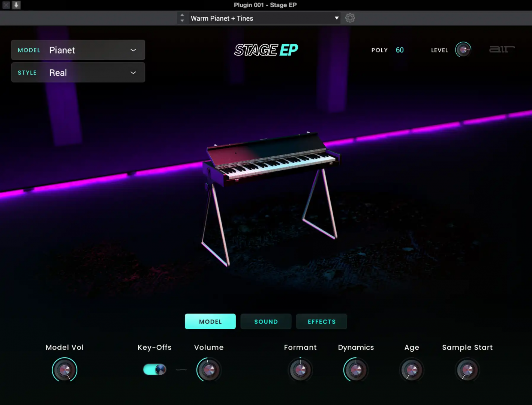Viewport: 532px width, 405px height.
Task: Click the Level knob
Action: tap(463, 50)
